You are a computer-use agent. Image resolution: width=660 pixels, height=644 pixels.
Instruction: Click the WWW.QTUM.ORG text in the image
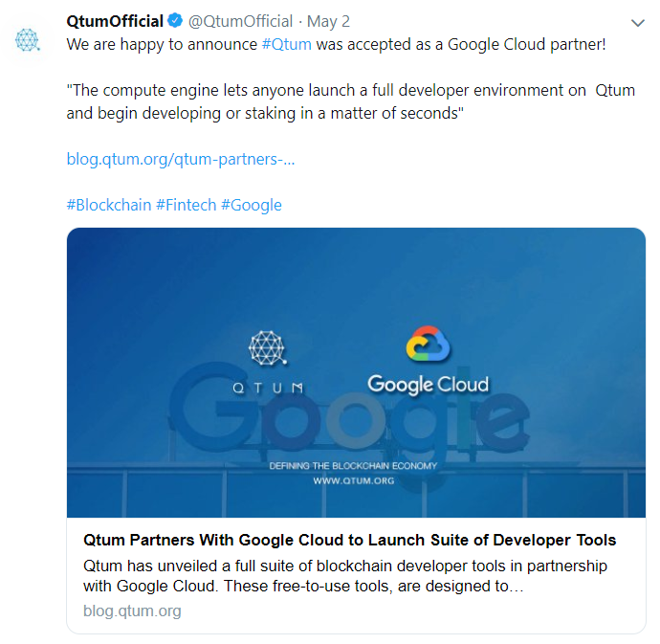pos(354,480)
